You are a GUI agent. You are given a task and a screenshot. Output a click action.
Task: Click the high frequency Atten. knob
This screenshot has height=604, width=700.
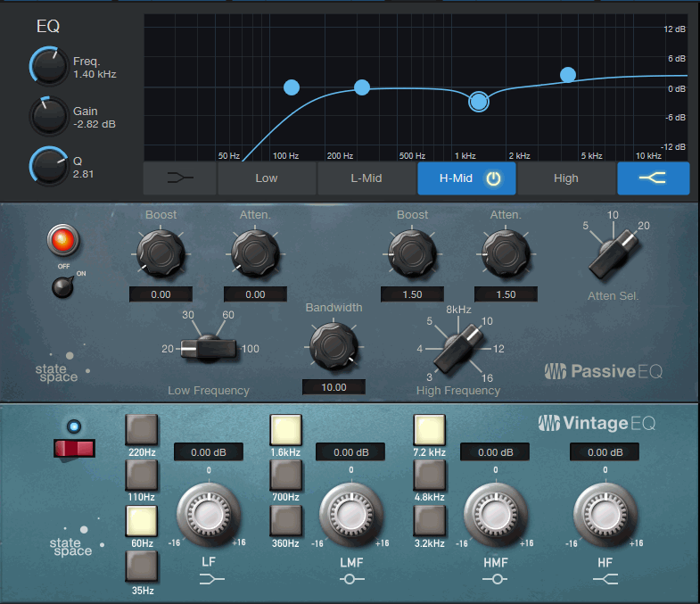[x=506, y=253]
